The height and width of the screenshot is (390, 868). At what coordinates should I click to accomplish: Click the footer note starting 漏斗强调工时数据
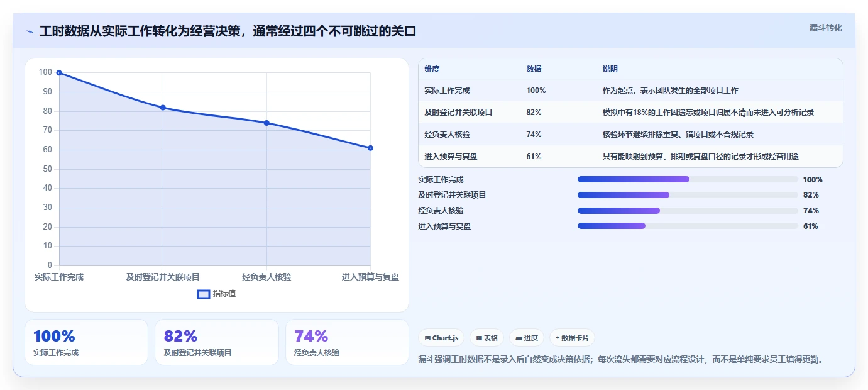(x=621, y=360)
